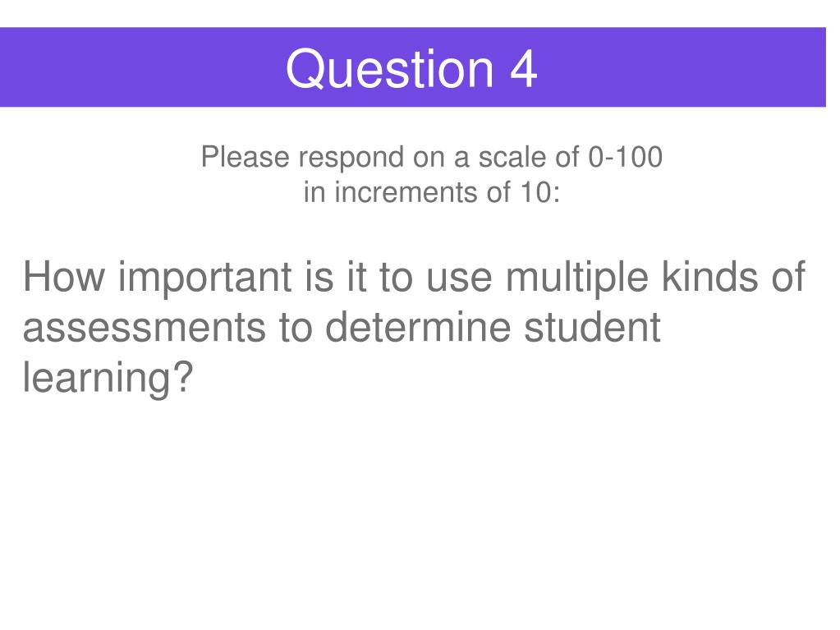This screenshot has width=840, height=630.
Task: Click the word "How" starting the question
Action: 64,277
